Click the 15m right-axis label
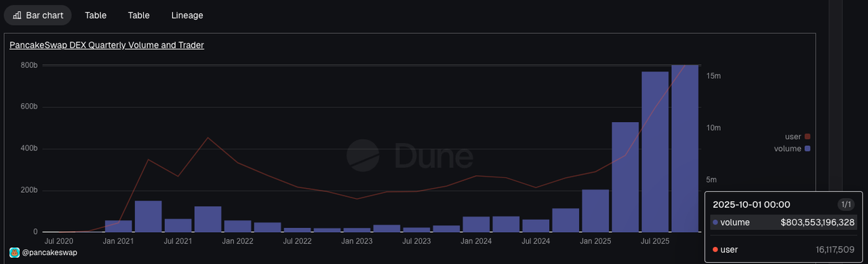Image resolution: width=868 pixels, height=264 pixels. (x=713, y=76)
